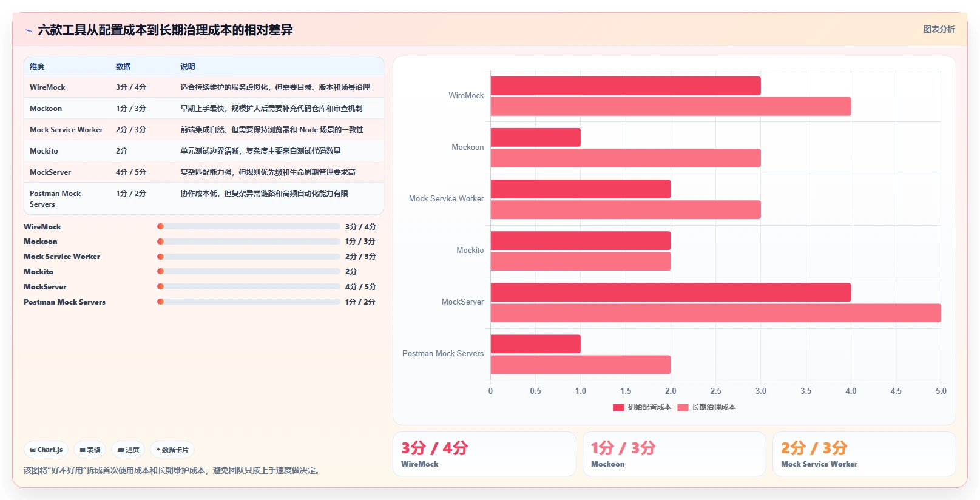Click the Postman Mock Servers chart axis label
This screenshot has height=500, width=980.
click(443, 354)
